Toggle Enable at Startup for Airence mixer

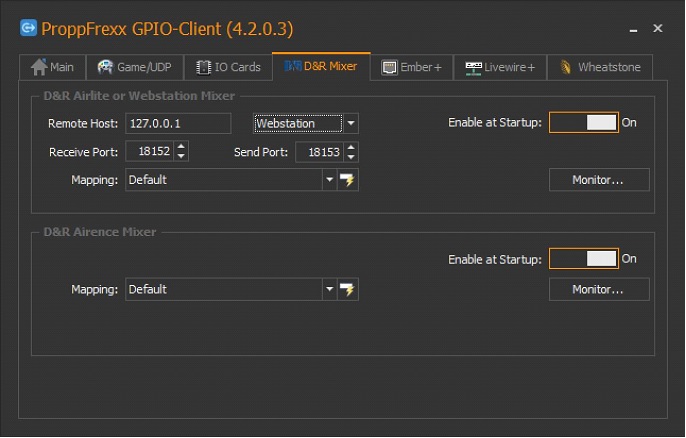tap(584, 259)
